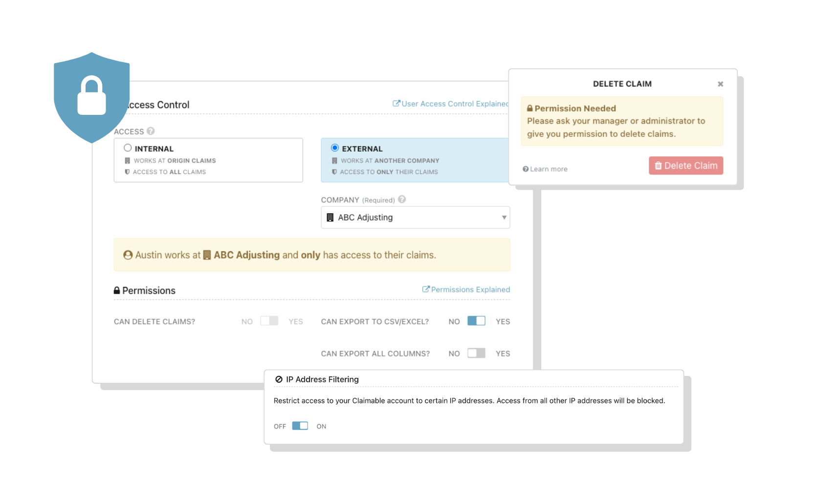
Task: Close the Delete Claim dialog
Action: click(720, 84)
